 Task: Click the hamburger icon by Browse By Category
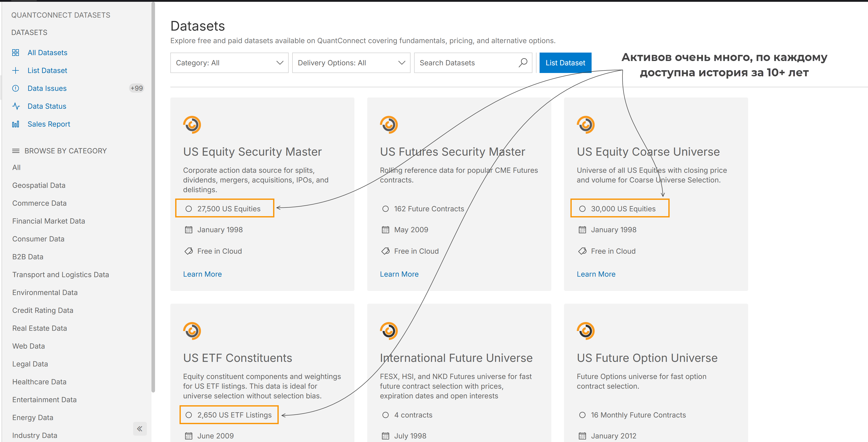point(16,151)
